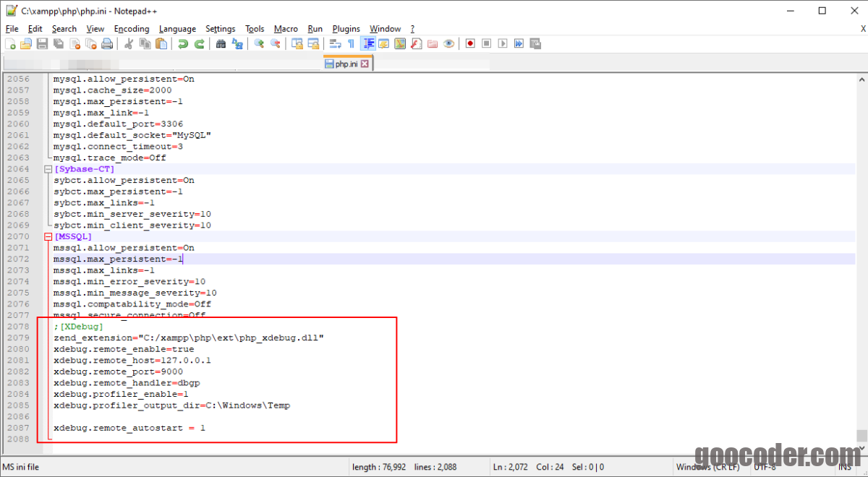The width and height of the screenshot is (868, 477).
Task: Open the User Defined Language dialog icon
Action: point(384,43)
